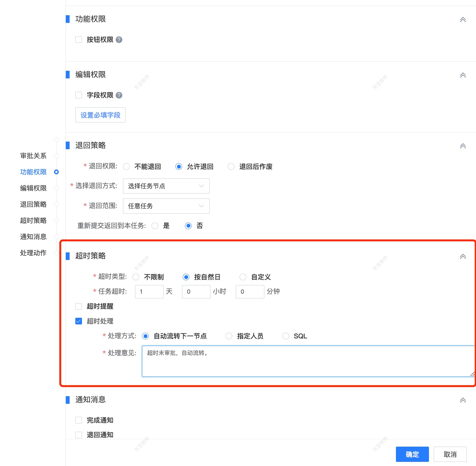This screenshot has width=476, height=466.
Task: Select 指定人员 as the 处理方式
Action: click(229, 336)
